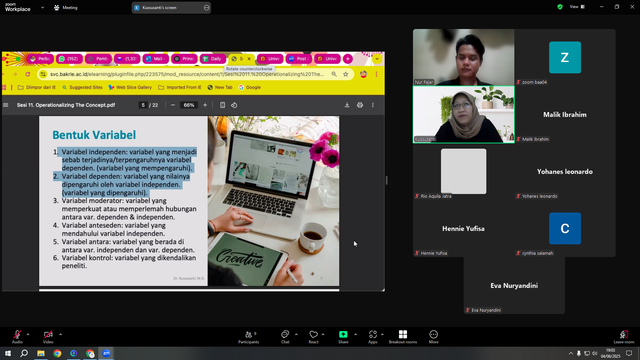Open the View layout button

[x=577, y=7]
